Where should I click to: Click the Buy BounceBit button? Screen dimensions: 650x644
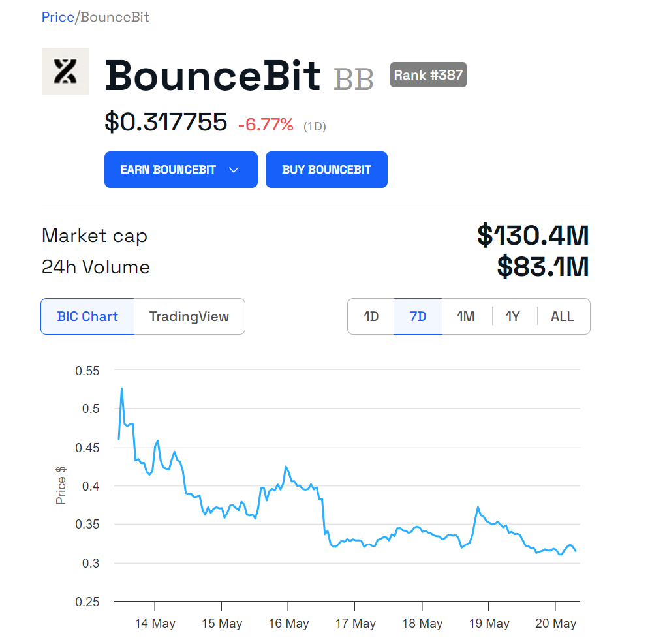[326, 170]
